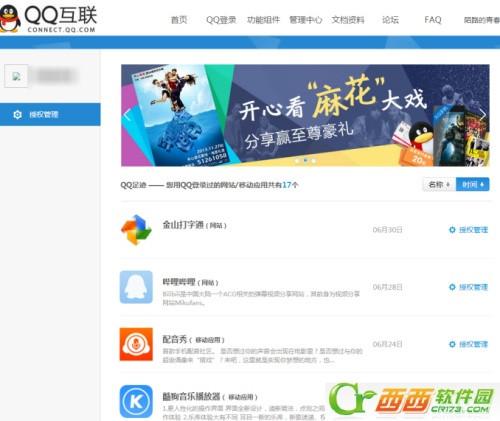Click the 酷狗音乐播放器 K icon
Viewport: 500px width, 421px height.
136,401
